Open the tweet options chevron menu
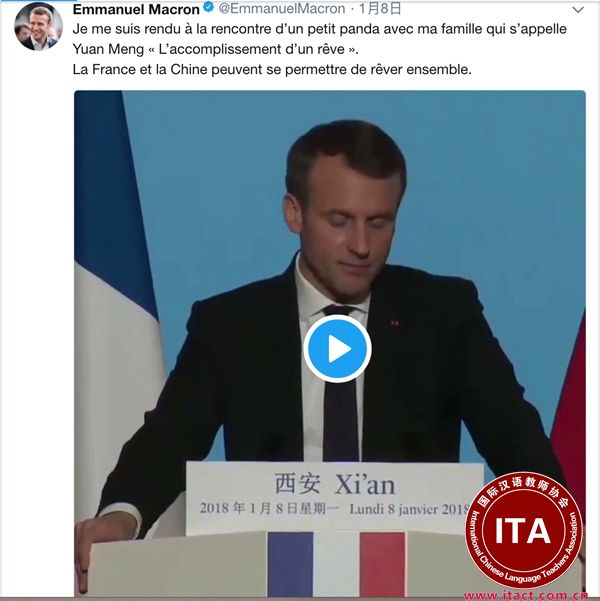 tap(578, 10)
